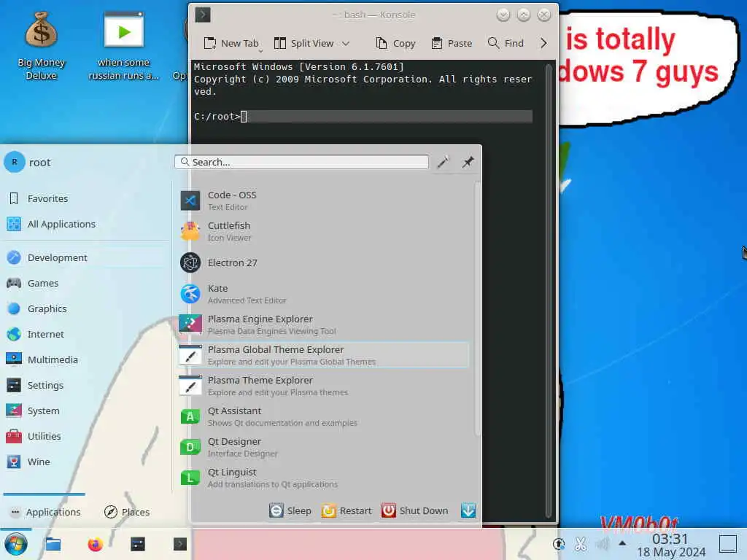Open Electron 27 application
Viewport: 747px width, 560px height.
pos(324,262)
